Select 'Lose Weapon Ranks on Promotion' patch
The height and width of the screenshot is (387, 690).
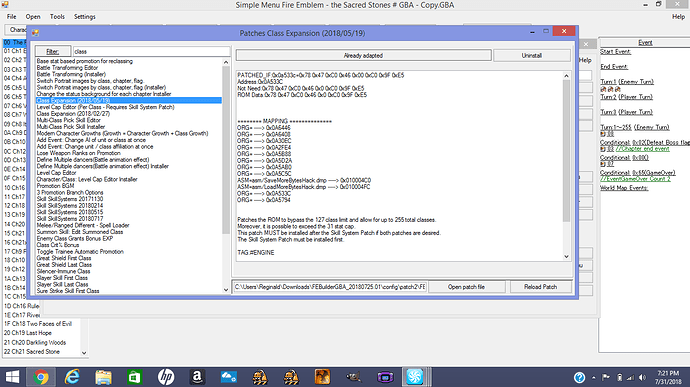tap(78, 153)
